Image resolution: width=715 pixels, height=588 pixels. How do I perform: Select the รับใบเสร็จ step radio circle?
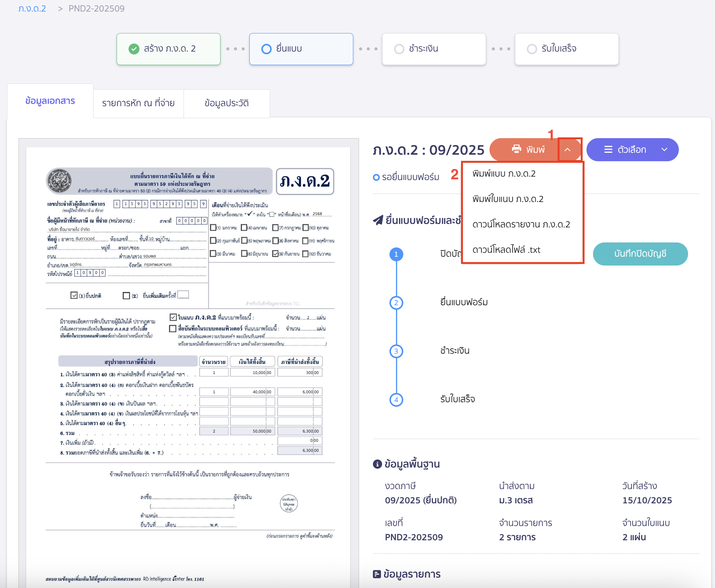click(532, 49)
